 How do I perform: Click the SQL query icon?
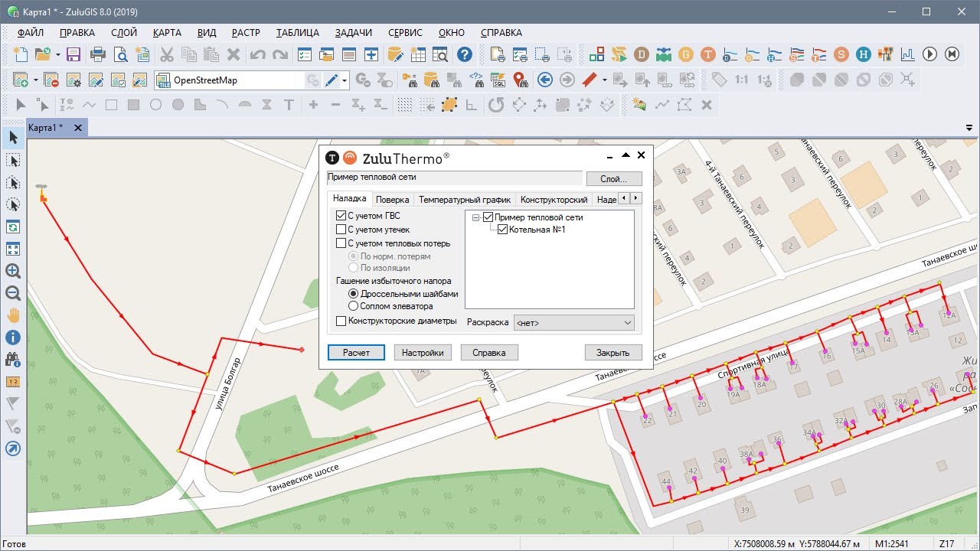coord(498,80)
